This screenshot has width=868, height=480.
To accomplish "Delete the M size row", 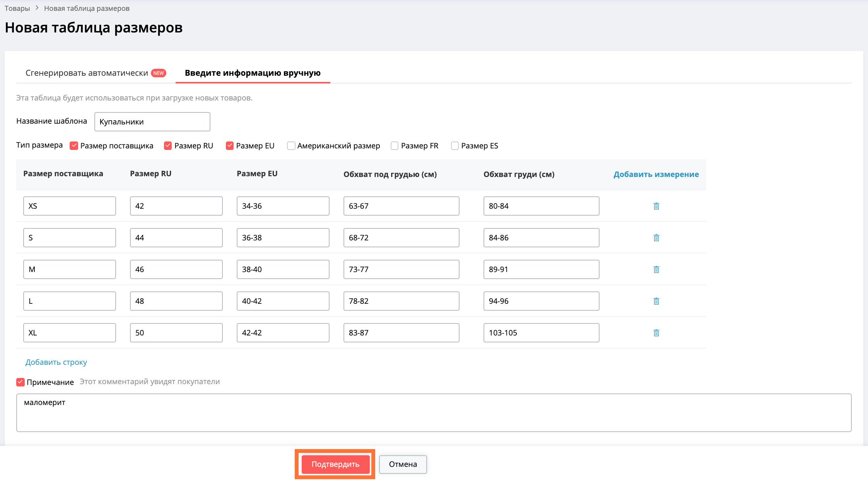I will point(656,269).
